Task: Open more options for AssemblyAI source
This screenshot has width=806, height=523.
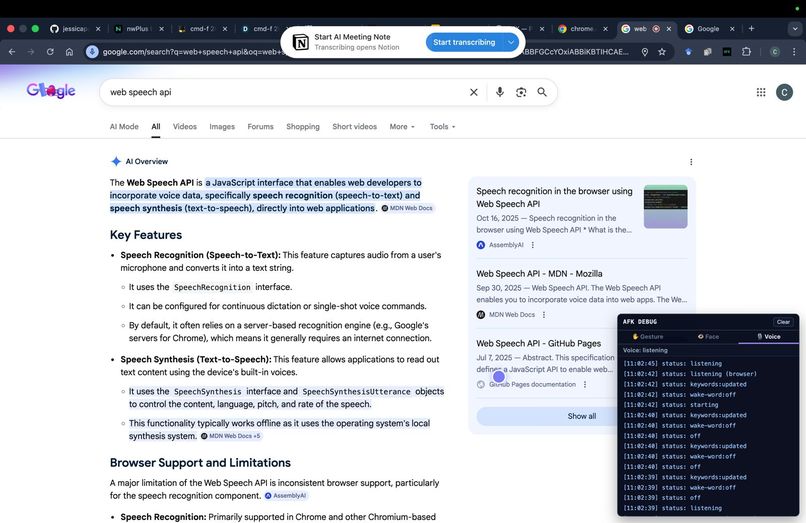Action: click(533, 245)
